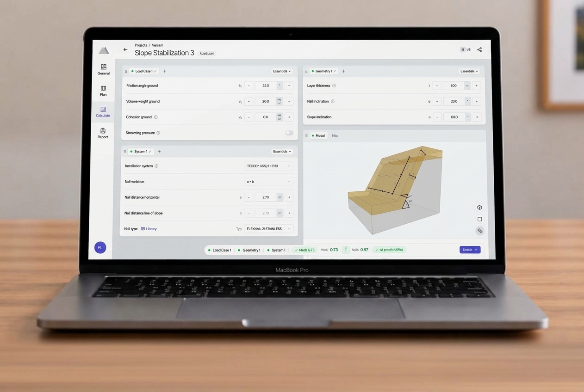
Task: Click the square view icon in the model viewer
Action: 479,219
